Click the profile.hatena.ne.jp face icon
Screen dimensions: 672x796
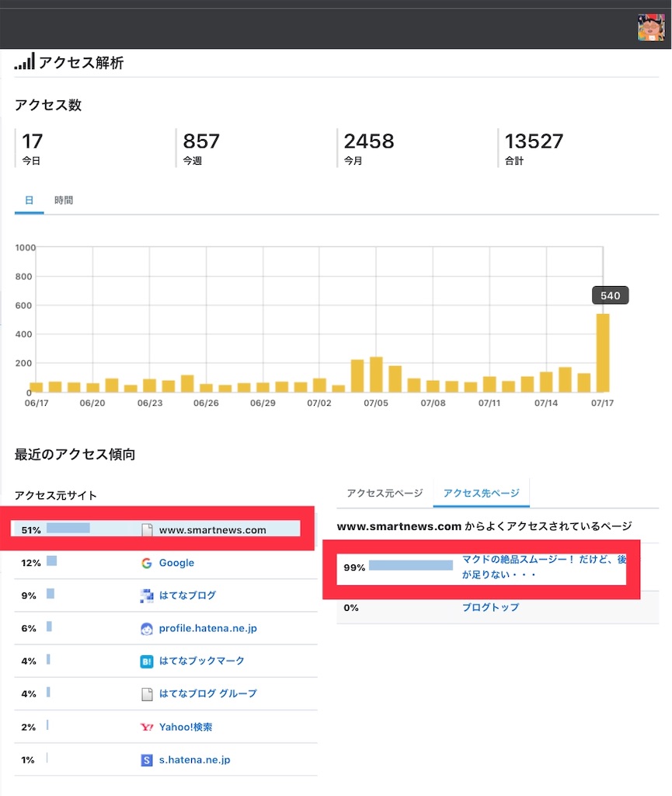[147, 628]
